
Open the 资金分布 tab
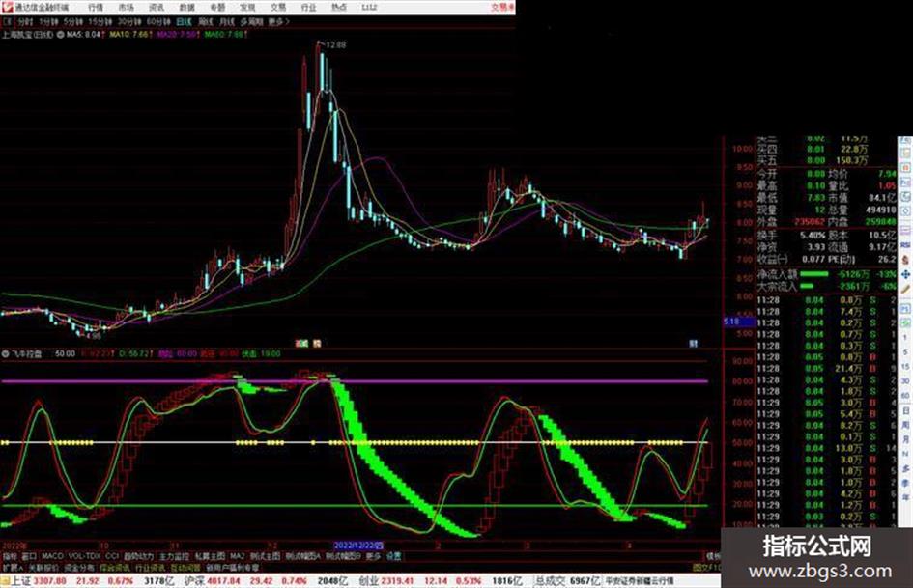[x=79, y=567]
